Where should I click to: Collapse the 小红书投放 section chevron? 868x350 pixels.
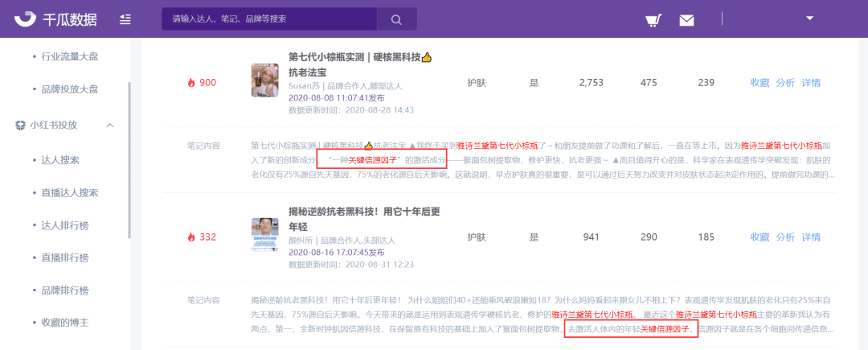[x=110, y=126]
